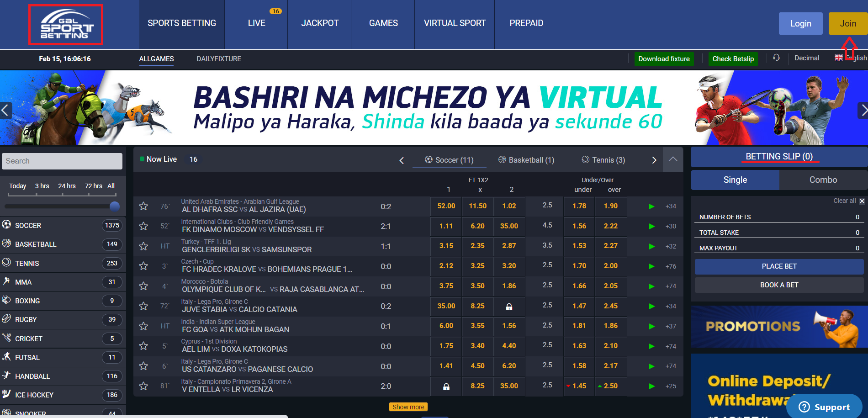Screen dimensions: 868x418
Task: Play live stream for FC Goa match
Action: point(652,326)
